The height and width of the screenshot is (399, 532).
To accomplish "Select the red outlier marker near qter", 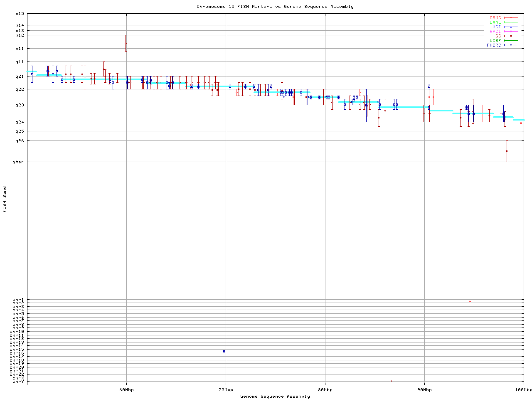I will [507, 151].
